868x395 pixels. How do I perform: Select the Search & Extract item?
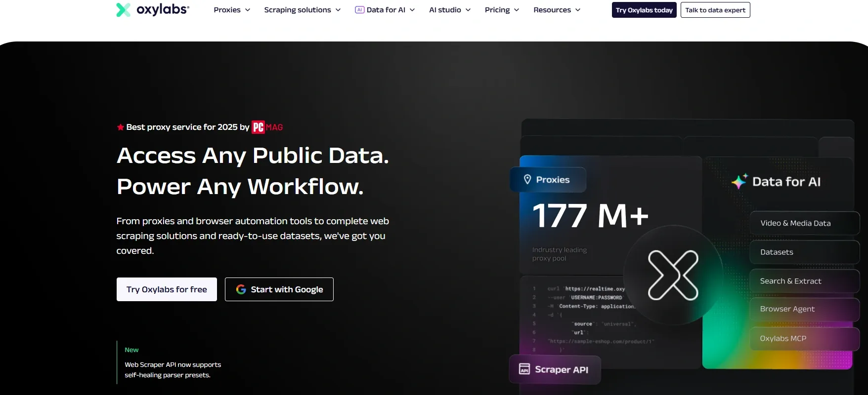point(805,281)
